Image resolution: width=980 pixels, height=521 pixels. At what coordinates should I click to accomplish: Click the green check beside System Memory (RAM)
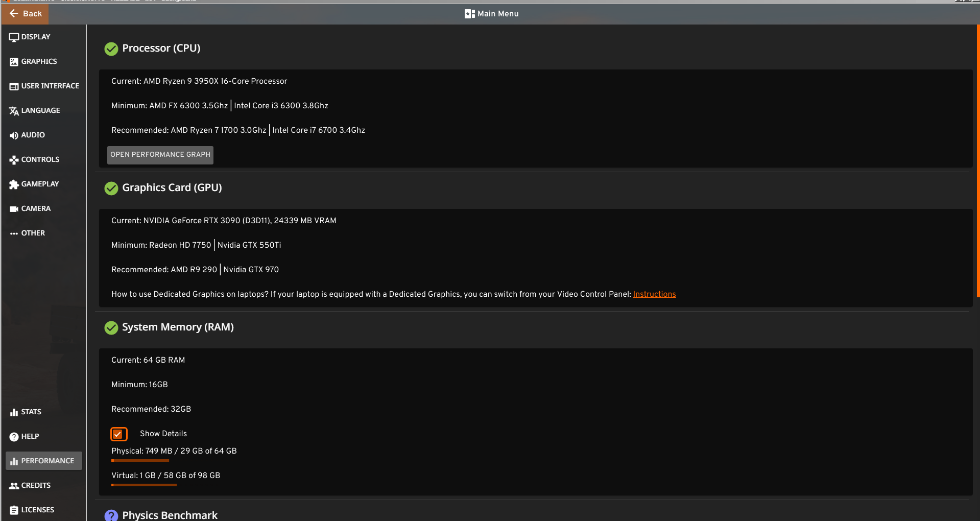click(x=111, y=328)
